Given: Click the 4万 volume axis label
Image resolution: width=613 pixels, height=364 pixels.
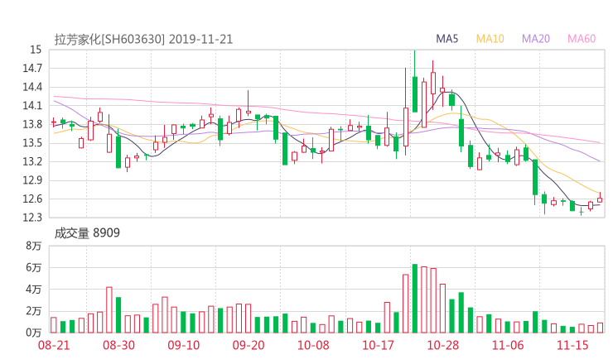Looking at the screenshot, I should 34,290.
